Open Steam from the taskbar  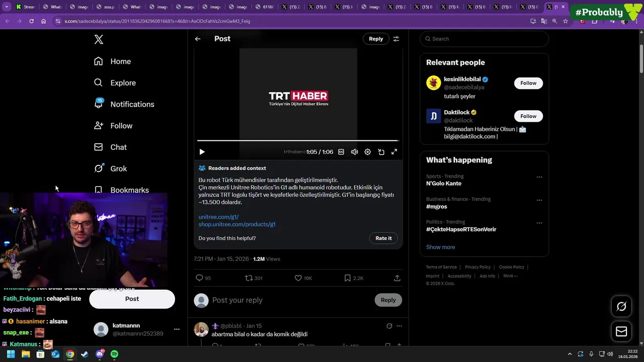[x=85, y=354]
